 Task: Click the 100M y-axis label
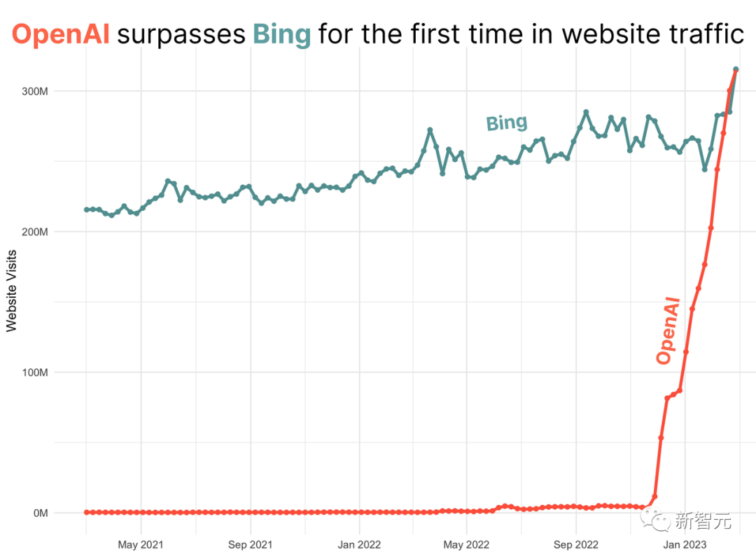35,373
